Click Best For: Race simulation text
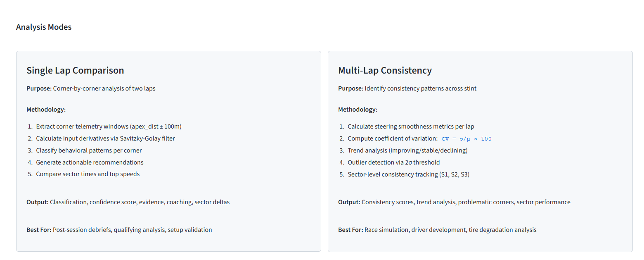Screen dimensions: 644x260 click(437, 230)
